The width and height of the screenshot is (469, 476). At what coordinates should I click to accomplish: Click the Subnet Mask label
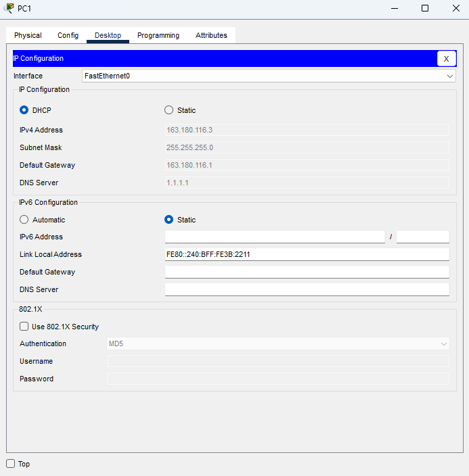click(x=41, y=147)
